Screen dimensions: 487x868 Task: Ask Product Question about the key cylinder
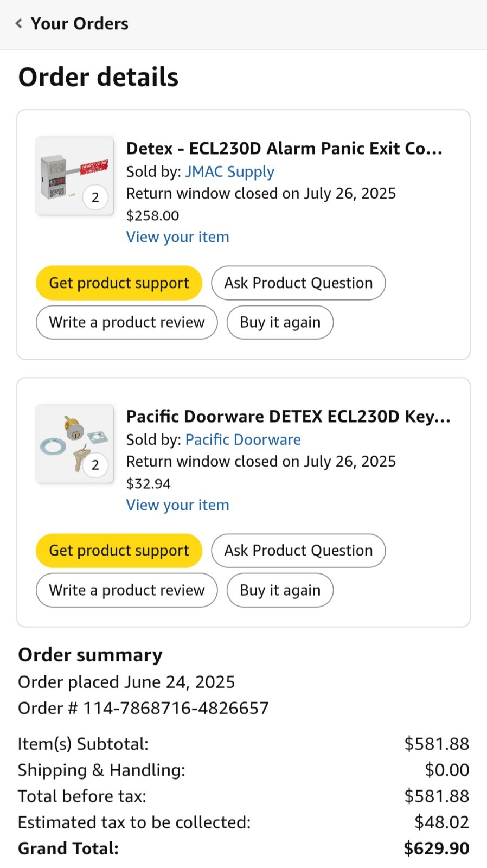click(298, 551)
